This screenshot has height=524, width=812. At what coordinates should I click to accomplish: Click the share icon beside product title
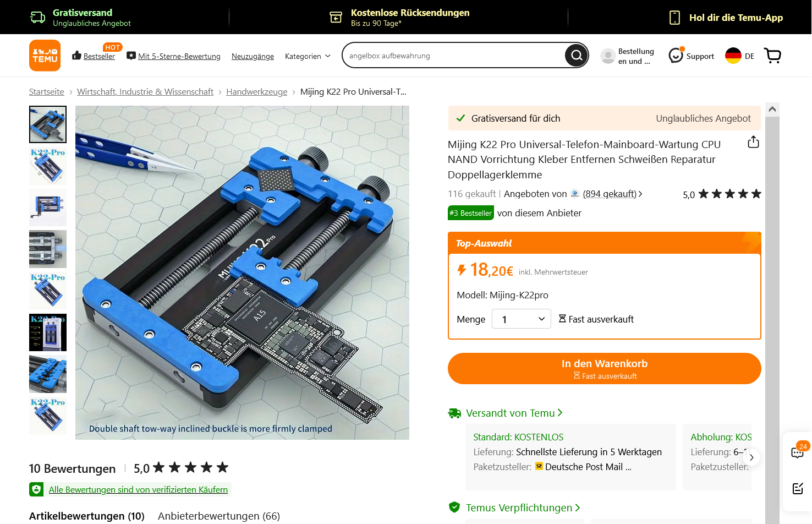753,142
